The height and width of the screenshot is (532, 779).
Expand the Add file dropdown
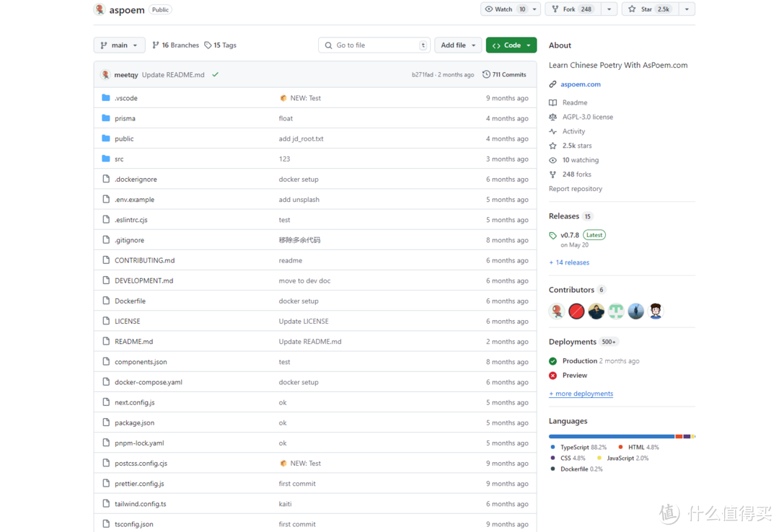pos(458,45)
